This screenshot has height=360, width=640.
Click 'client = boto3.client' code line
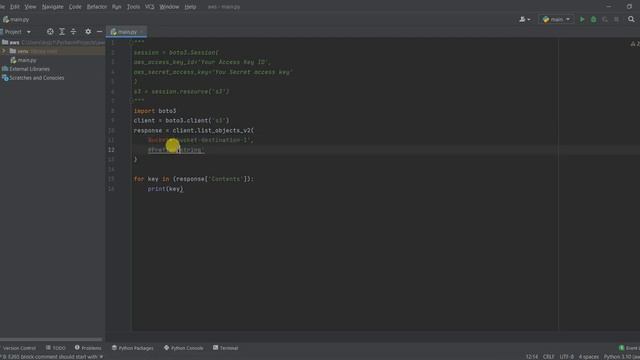point(181,121)
